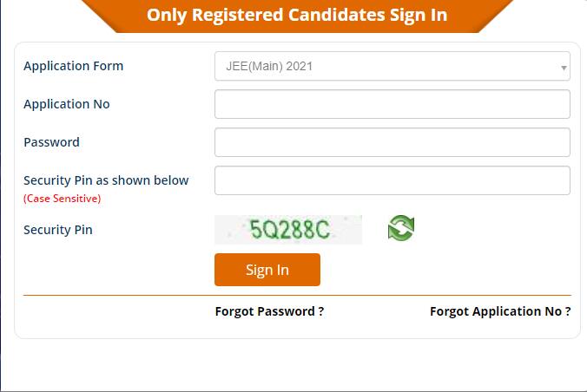Select the Security Pin entry box
This screenshot has width=587, height=392.
tap(392, 180)
